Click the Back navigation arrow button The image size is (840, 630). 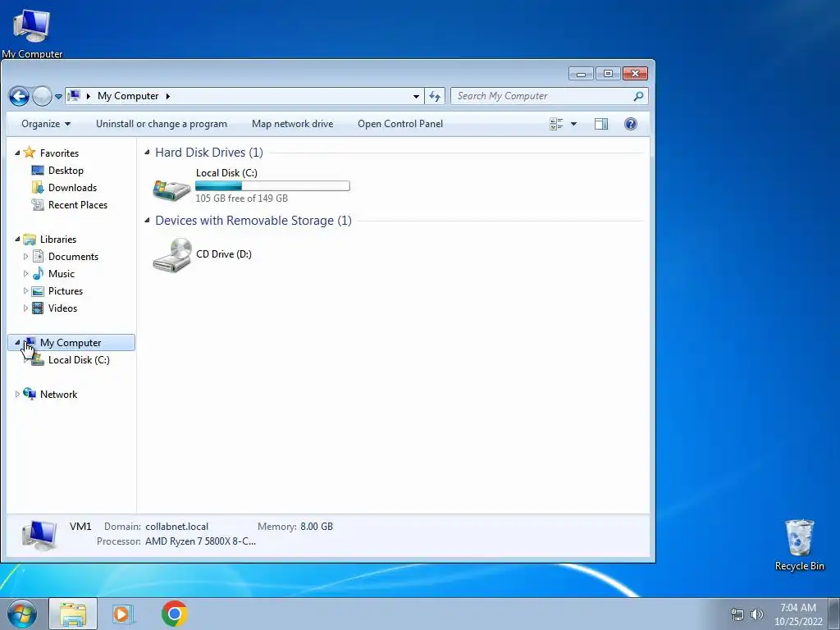(20, 97)
